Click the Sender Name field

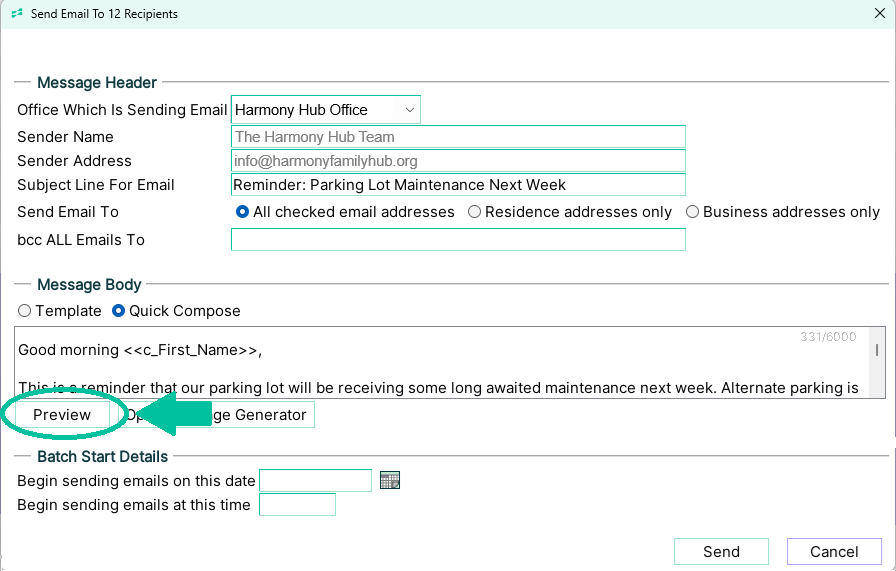click(458, 137)
